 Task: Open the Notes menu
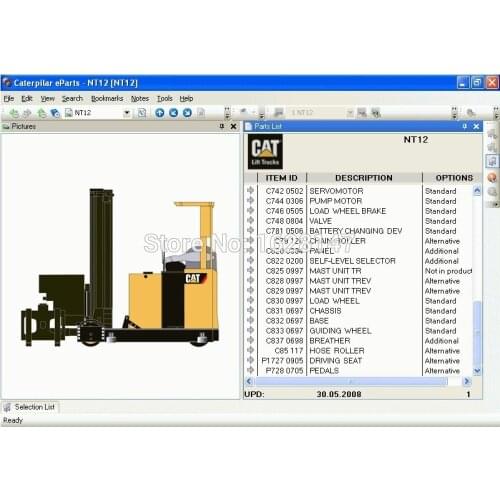tap(140, 99)
